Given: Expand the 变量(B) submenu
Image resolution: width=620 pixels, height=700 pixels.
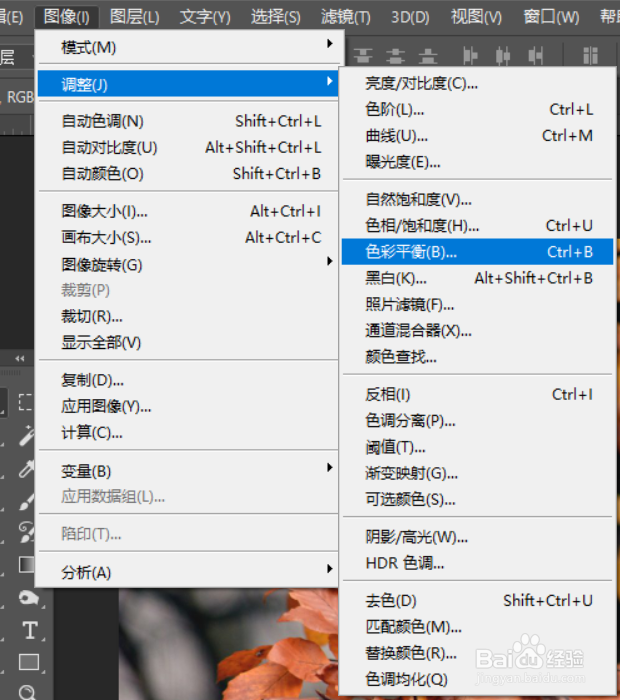Looking at the screenshot, I should tap(189, 471).
